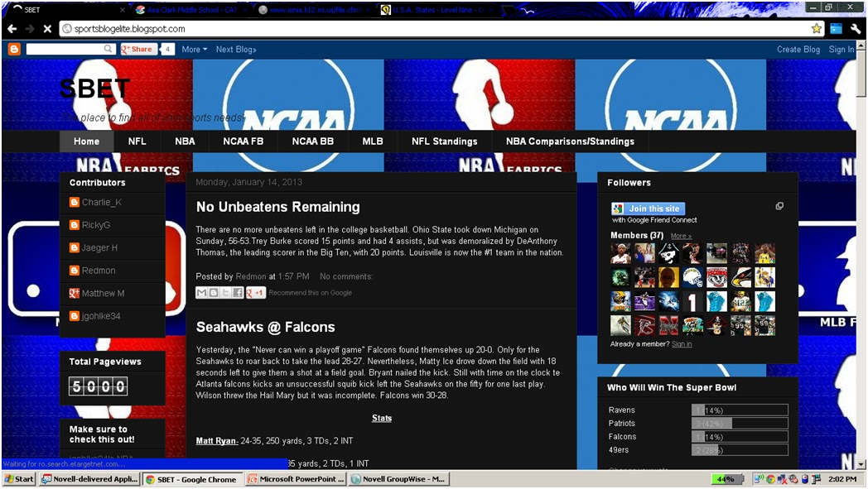868x489 pixels.
Task: Open Chrome wrench settings menu
Action: (x=856, y=29)
